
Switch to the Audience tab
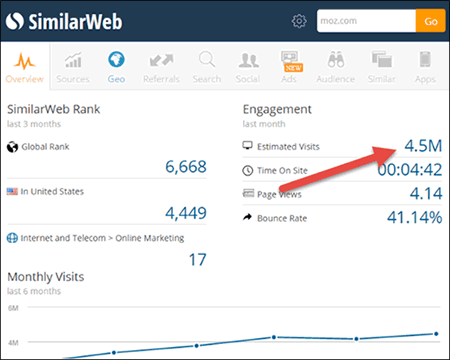coord(336,67)
